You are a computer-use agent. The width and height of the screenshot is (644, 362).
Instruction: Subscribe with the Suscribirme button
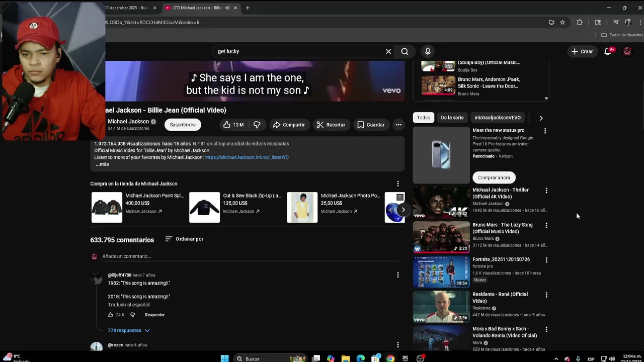(x=183, y=125)
